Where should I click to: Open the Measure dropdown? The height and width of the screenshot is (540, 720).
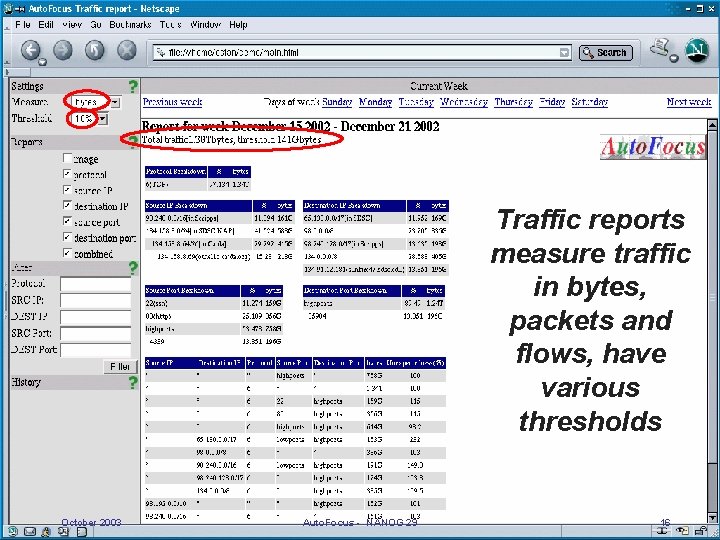(115, 102)
